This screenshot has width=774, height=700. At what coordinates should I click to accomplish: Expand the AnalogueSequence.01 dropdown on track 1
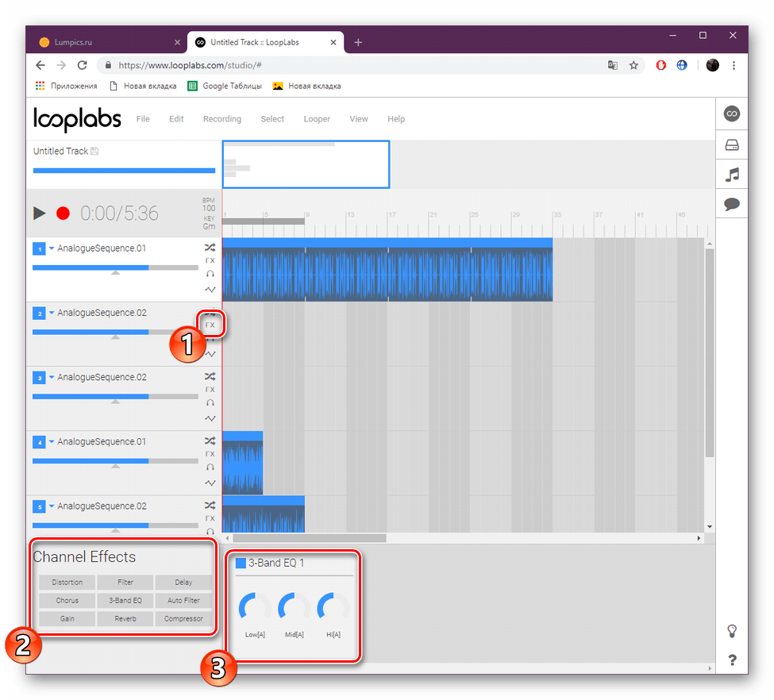50,248
